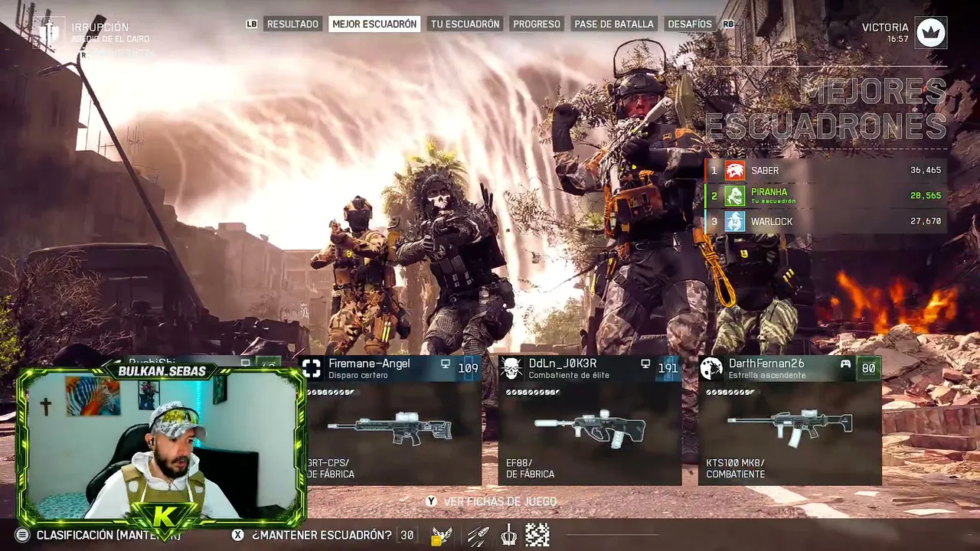Click the IRRUPCIÓN mode title

[100, 28]
